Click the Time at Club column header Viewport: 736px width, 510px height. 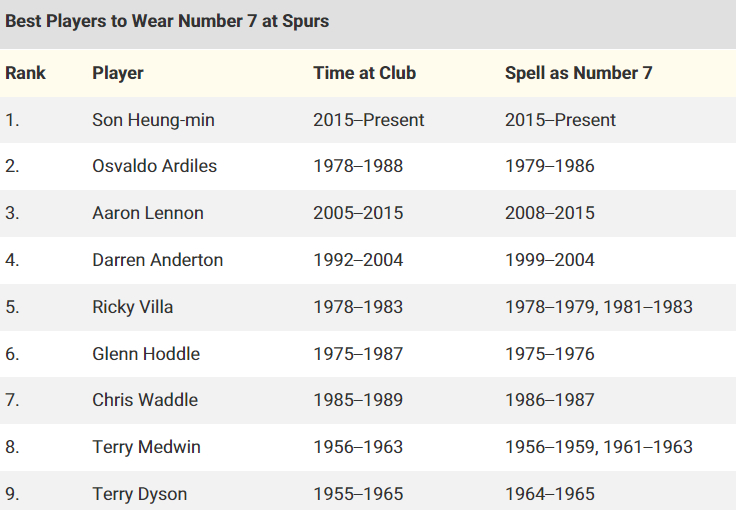364,73
